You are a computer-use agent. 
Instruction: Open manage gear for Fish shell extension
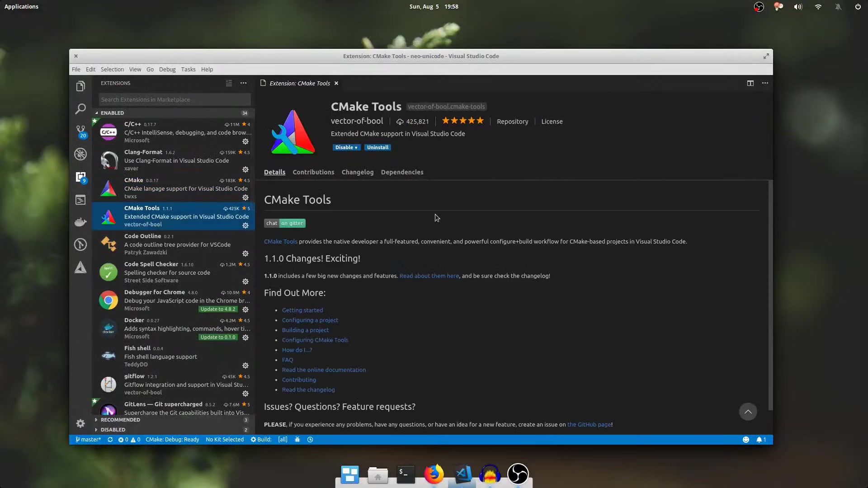point(245,366)
